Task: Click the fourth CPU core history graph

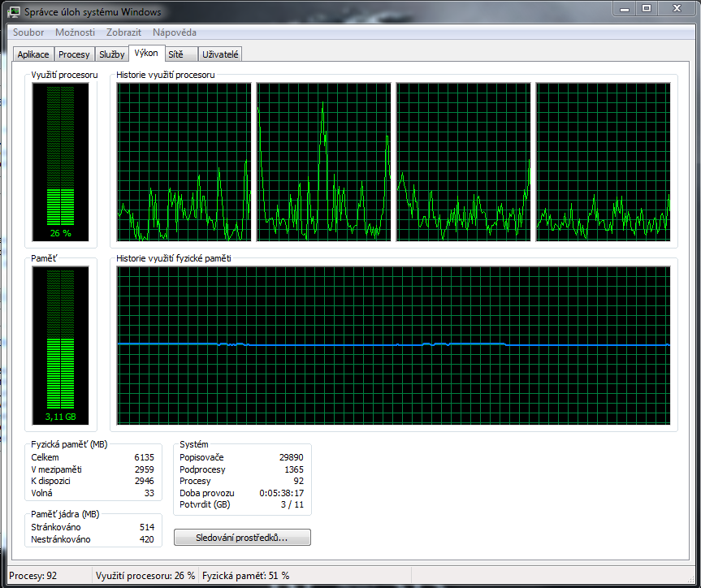Action: (x=603, y=162)
